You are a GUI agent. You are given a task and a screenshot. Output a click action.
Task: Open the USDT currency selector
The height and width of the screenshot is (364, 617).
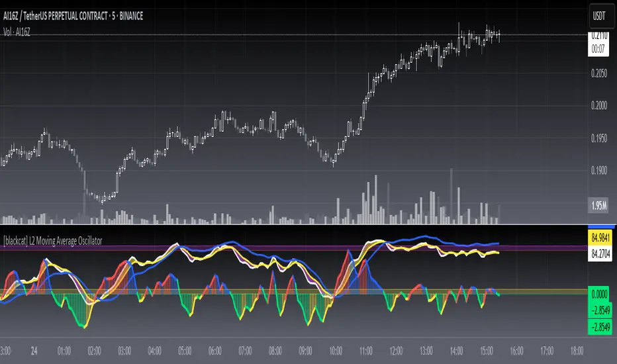coord(599,16)
